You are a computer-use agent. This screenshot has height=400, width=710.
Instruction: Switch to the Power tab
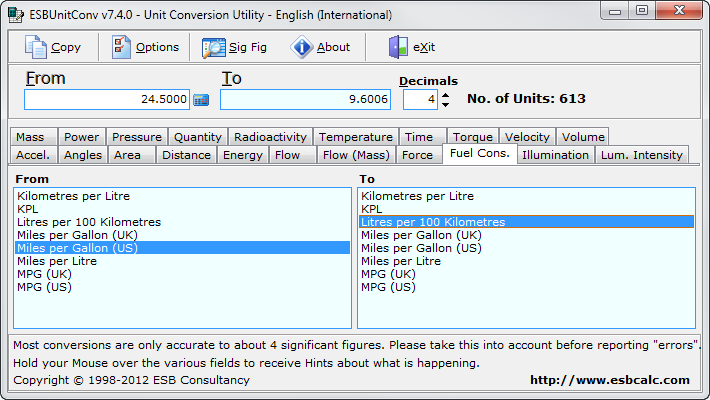[82, 137]
